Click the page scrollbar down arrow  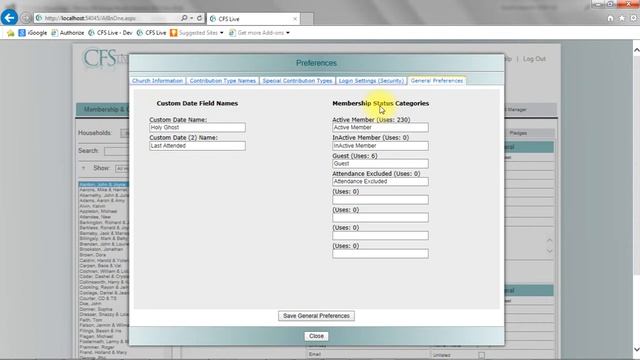(636, 349)
